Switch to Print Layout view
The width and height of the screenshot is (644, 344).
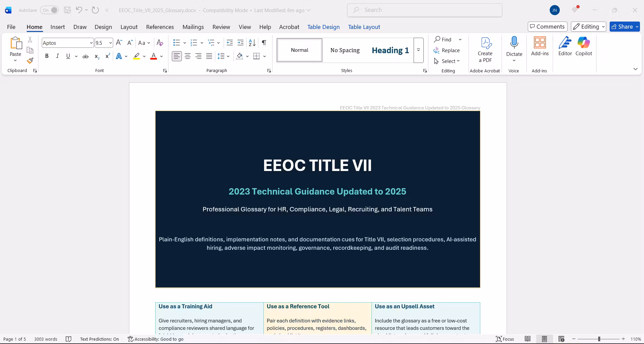click(544, 339)
